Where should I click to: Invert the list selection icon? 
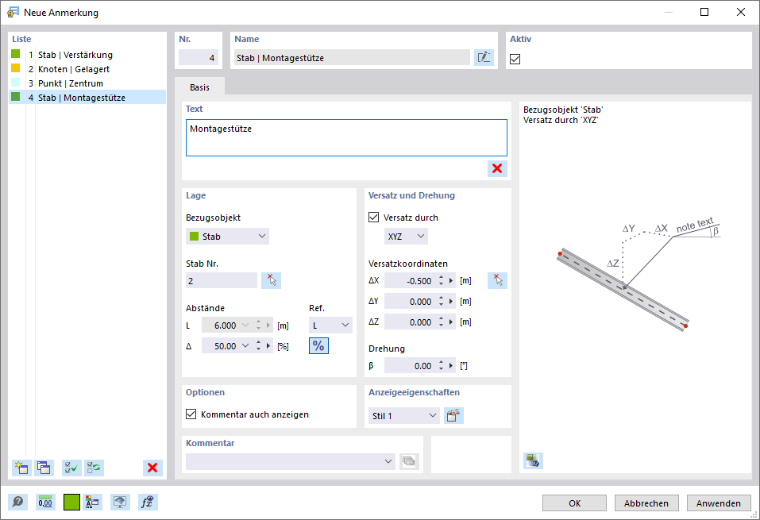[x=94, y=468]
